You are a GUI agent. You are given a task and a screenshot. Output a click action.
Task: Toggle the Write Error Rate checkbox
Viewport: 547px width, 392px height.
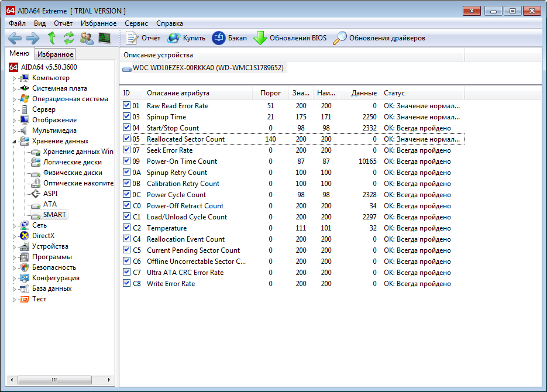(126, 283)
